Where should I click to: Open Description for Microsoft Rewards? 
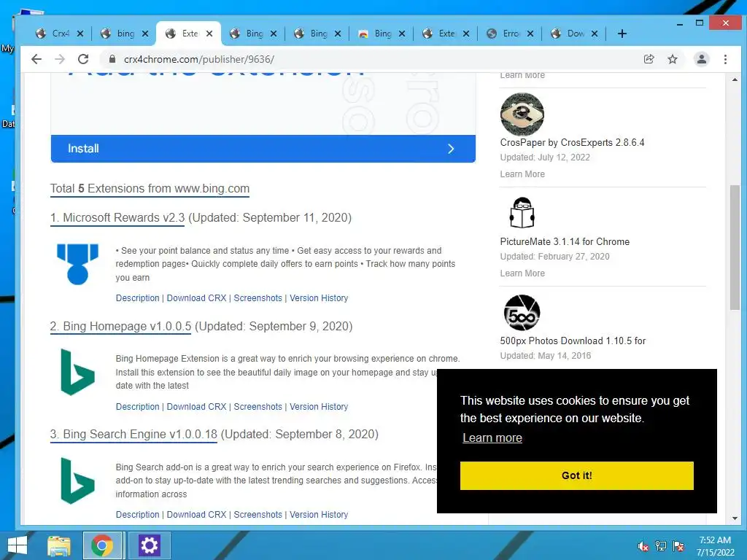(138, 298)
